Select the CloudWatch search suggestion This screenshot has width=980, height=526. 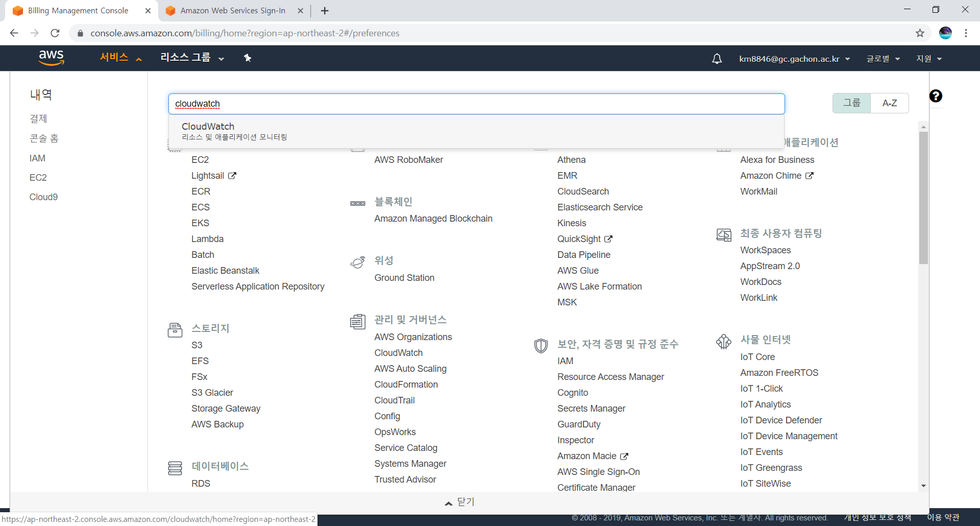click(x=476, y=131)
